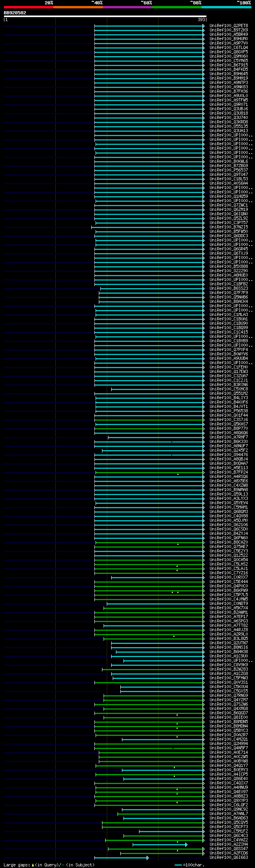Click the green ~80% identity legend segment
The width and height of the screenshot is (255, 868).
(177, 7)
